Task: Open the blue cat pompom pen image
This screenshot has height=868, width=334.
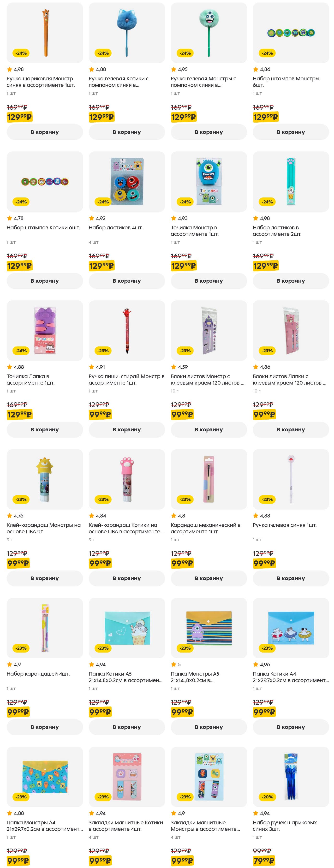Action: 127,33
